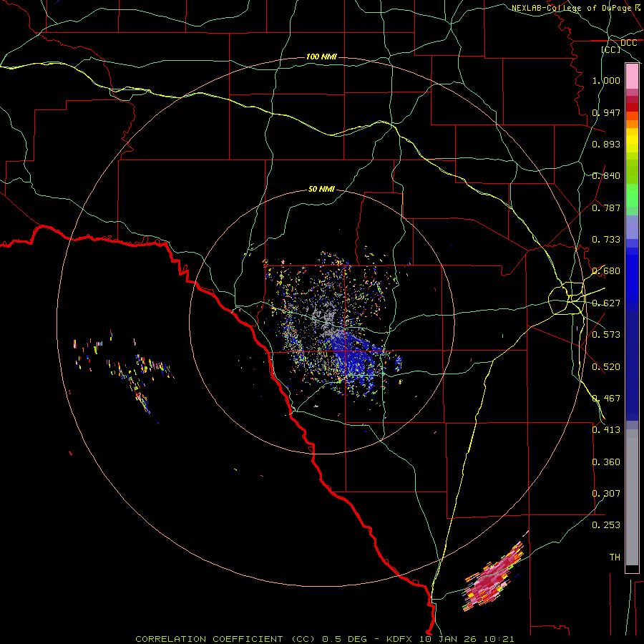Click the [CC] unit label above color bar

(x=611, y=49)
